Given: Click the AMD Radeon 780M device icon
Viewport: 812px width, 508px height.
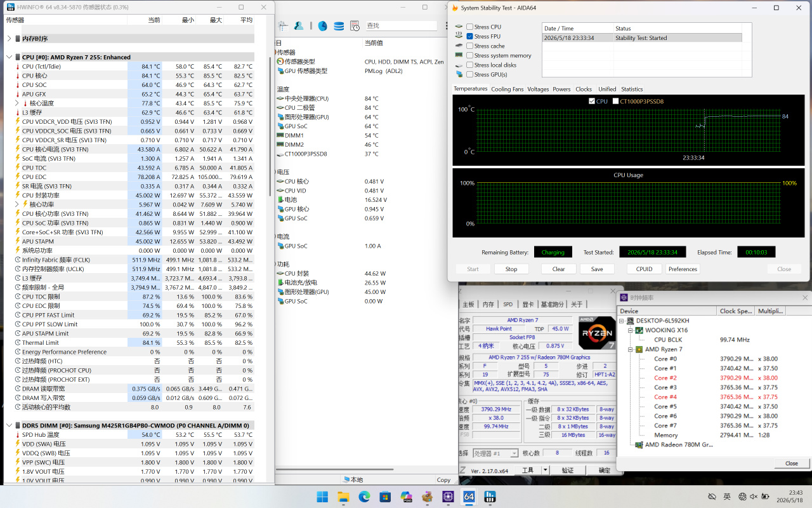Looking at the screenshot, I should tap(639, 444).
